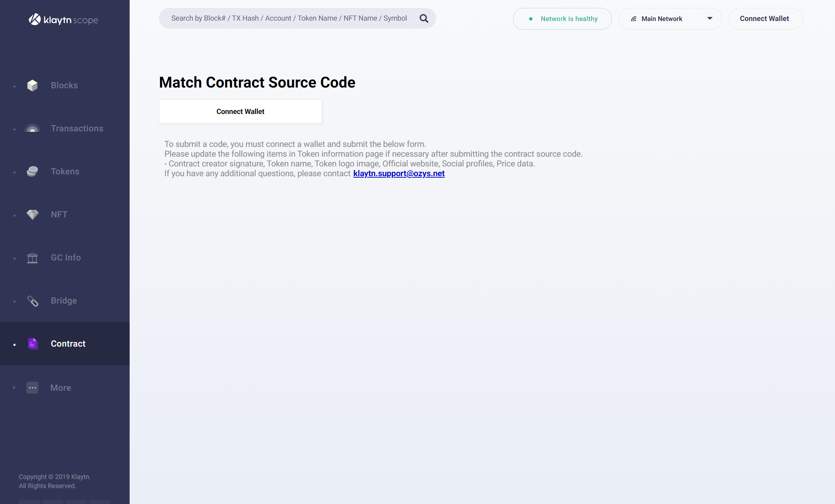Click the Blocks cube icon
The height and width of the screenshot is (504, 835).
coord(32,85)
